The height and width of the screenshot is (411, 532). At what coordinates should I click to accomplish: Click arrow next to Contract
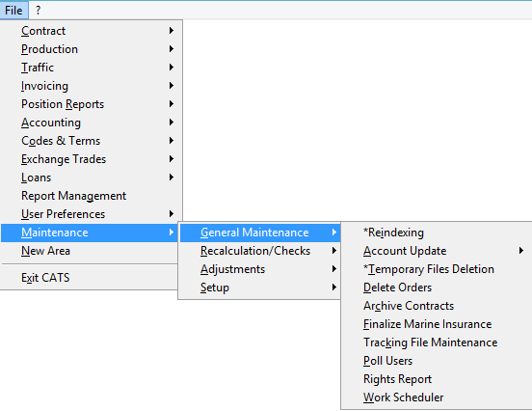(x=172, y=31)
